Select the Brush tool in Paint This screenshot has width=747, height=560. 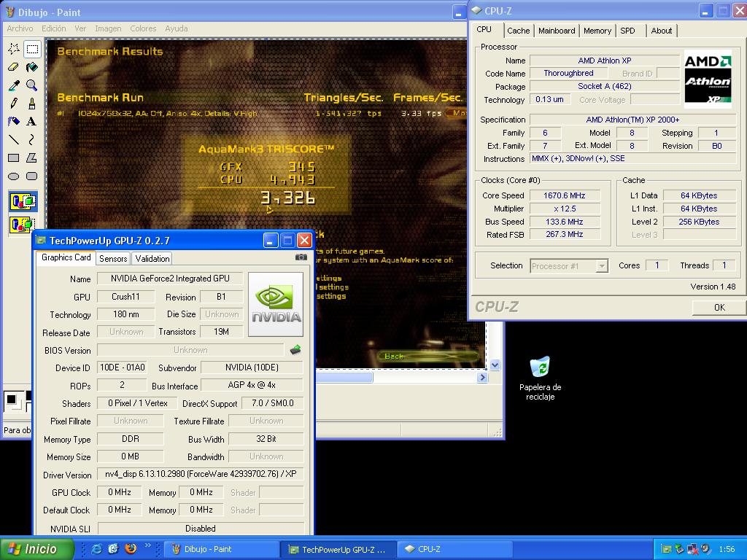pyautogui.click(x=32, y=104)
